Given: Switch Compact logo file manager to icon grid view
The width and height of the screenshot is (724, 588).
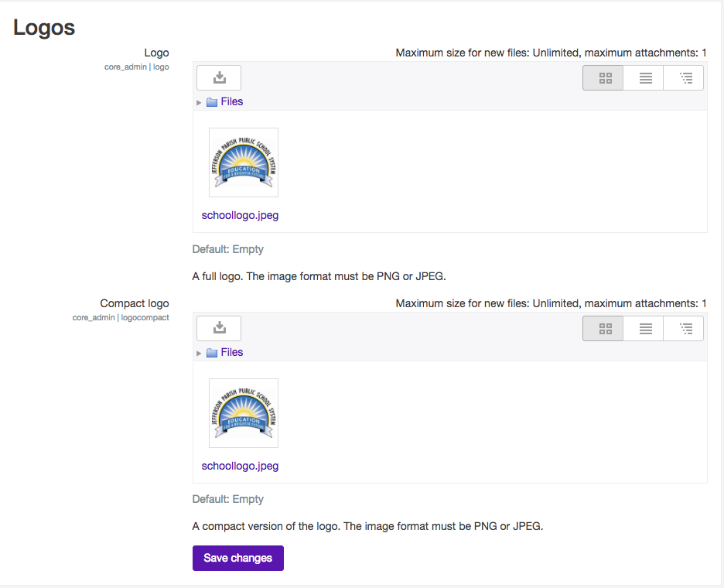Looking at the screenshot, I should pos(603,328).
